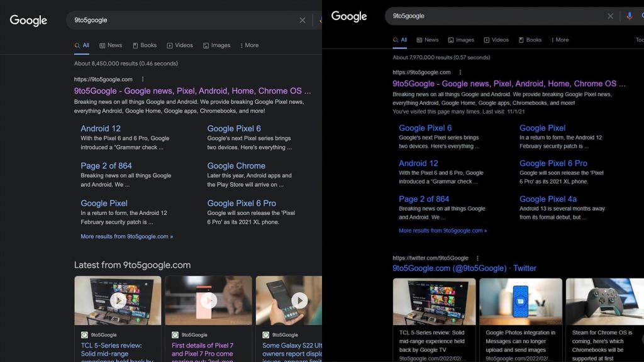Open the three-dot menu beside 9to5google.com URL in the left window
The height and width of the screenshot is (362, 644).
(x=143, y=79)
